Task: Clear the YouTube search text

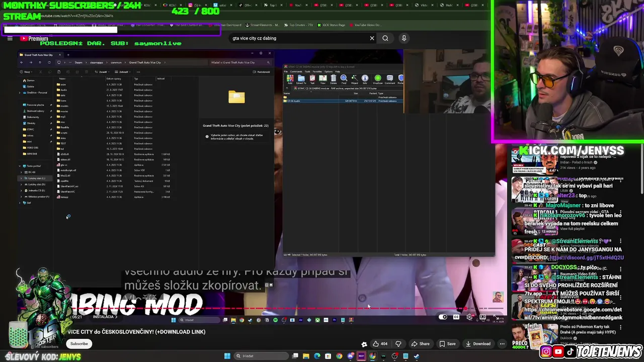Action: 372,38
